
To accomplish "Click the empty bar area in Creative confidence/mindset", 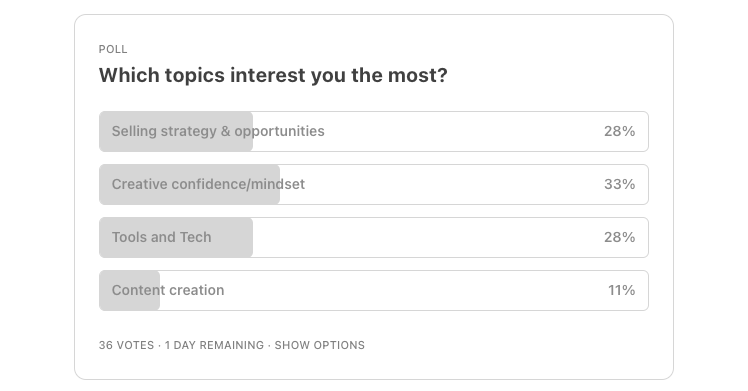I will click(x=464, y=185).
